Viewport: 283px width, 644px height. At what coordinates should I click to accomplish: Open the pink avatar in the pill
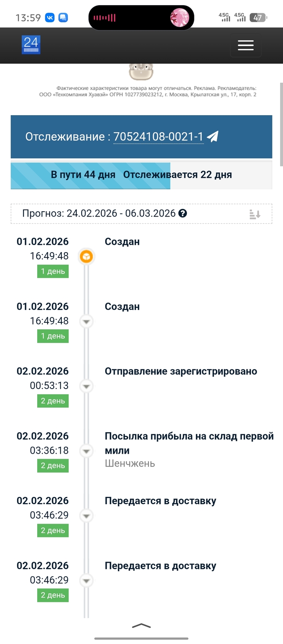click(x=180, y=18)
